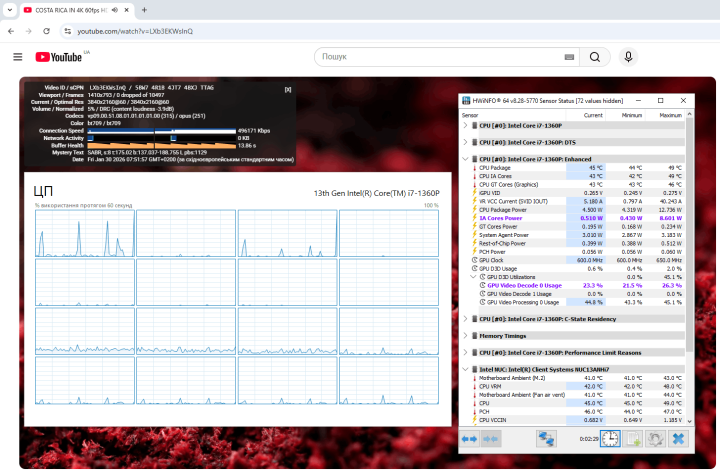720x473 pixels.
Task: Collapse the Intel NUC NUC13ANHi7 group
Action: point(465,369)
